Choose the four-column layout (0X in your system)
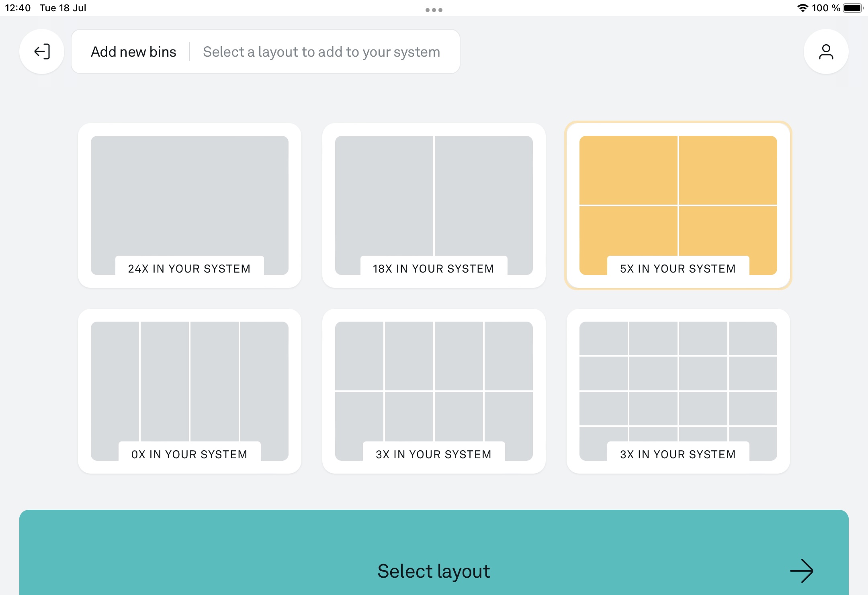The image size is (868, 595). pos(190,391)
